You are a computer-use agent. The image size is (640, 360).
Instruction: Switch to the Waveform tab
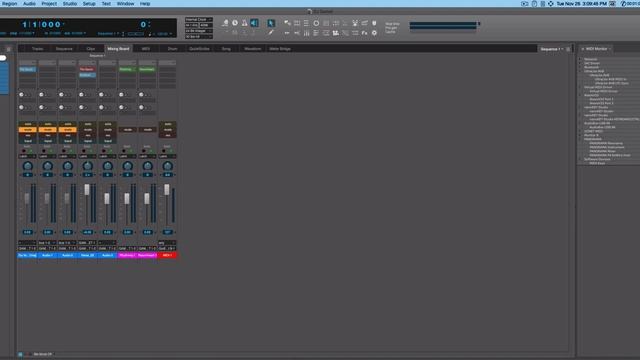pos(253,49)
